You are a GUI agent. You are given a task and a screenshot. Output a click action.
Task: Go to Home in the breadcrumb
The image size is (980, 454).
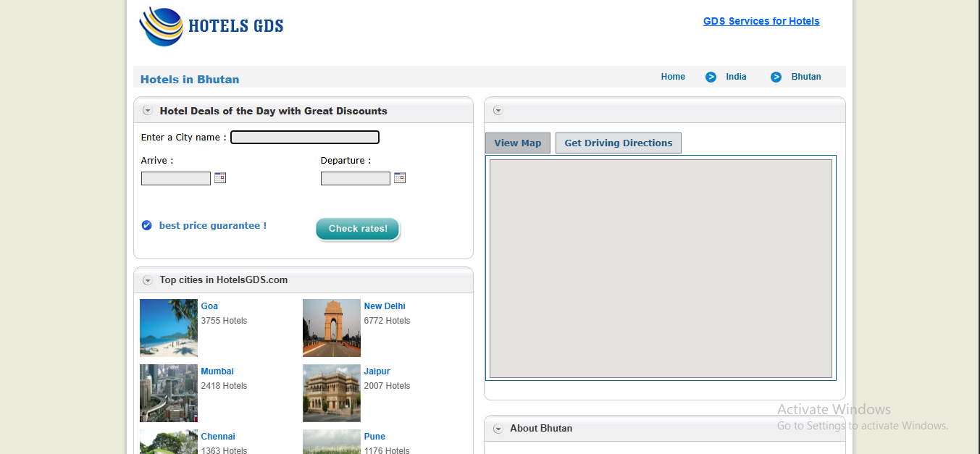click(673, 77)
